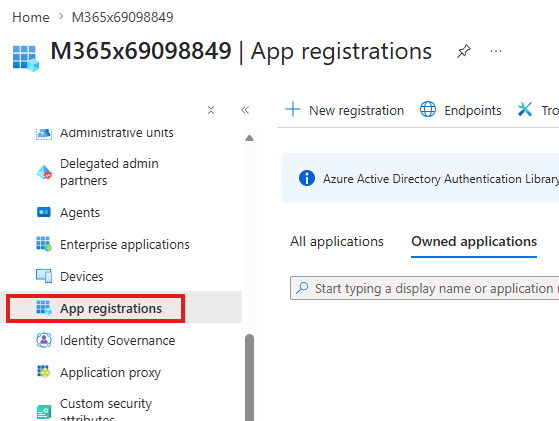
Task: Click the info icon in banner
Action: (307, 178)
